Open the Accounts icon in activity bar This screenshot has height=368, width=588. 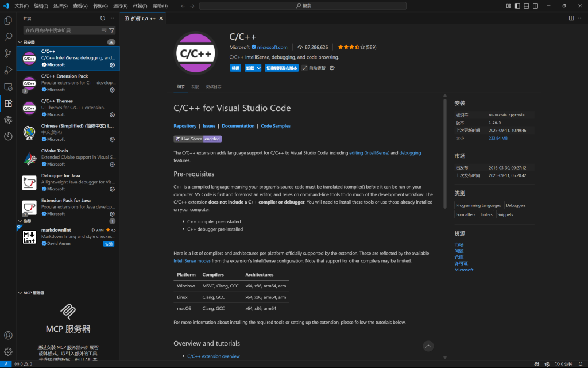coord(8,335)
